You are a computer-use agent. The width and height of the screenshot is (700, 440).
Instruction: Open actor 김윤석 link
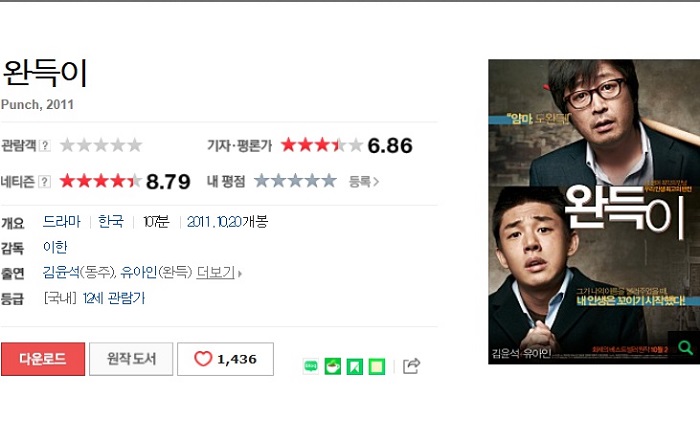61,272
